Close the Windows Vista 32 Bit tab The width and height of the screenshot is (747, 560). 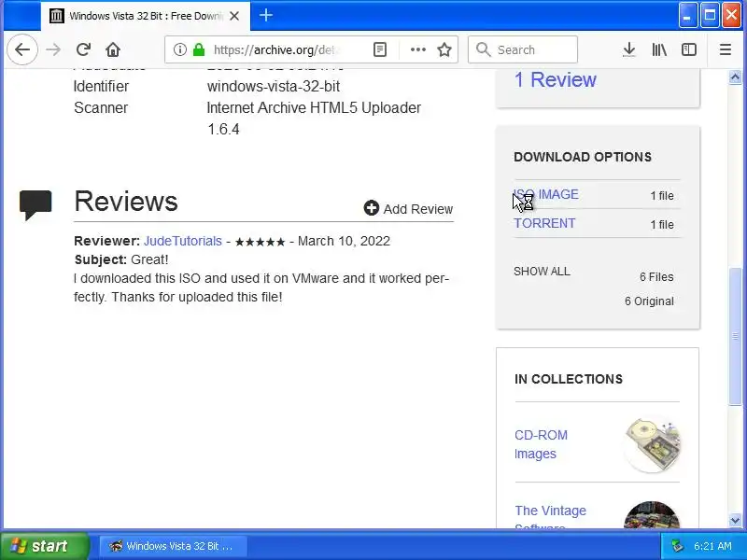point(234,16)
